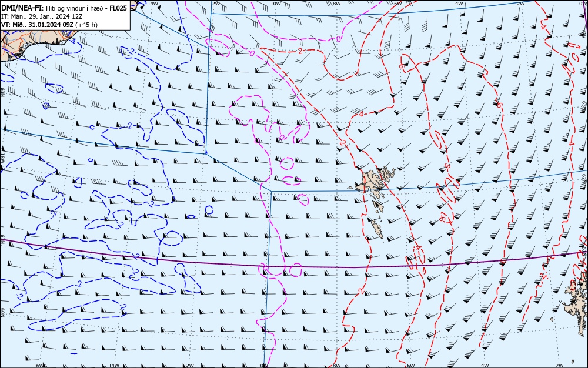Click the '10W' longitude label on top edge
The height and width of the screenshot is (368, 588).
276,4
